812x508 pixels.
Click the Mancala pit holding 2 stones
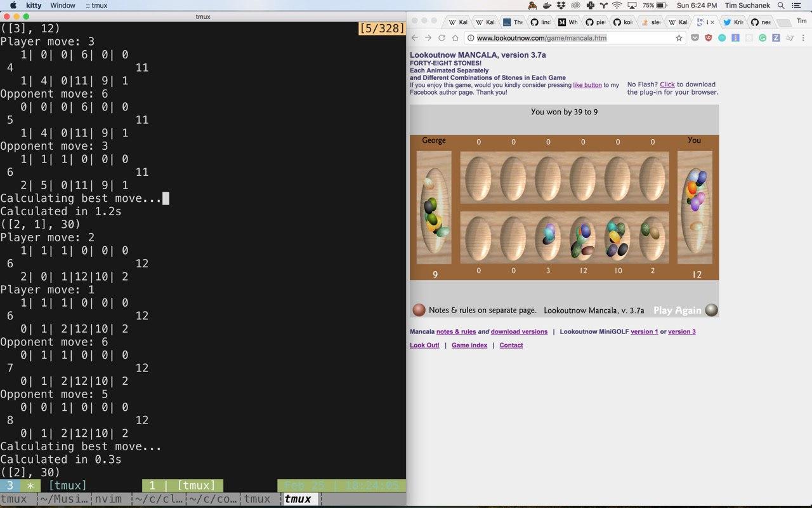pos(653,239)
